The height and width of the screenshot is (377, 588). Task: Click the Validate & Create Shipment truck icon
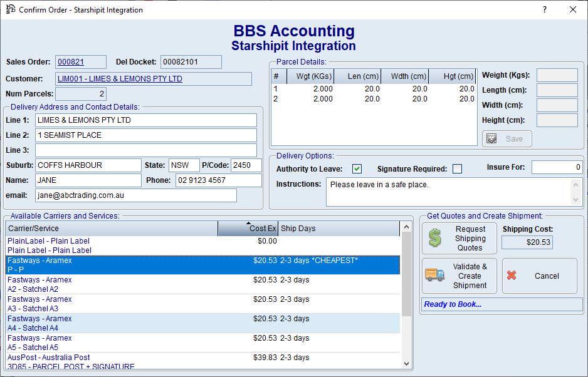[x=435, y=276]
